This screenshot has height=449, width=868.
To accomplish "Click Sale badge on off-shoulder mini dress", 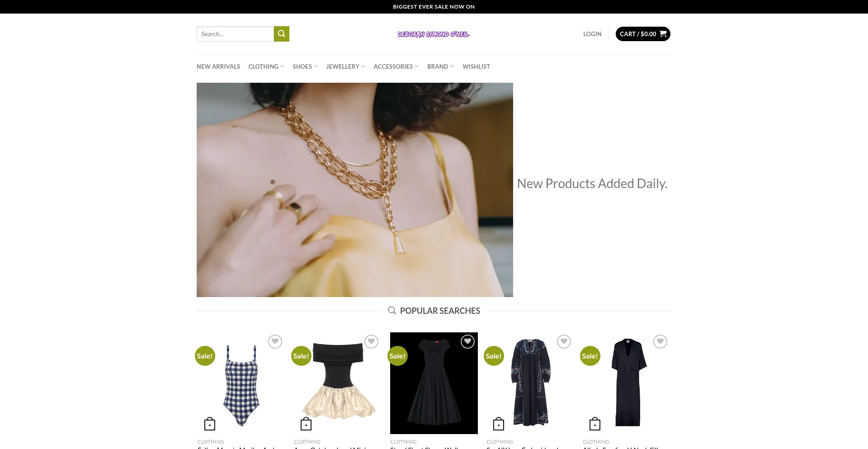I will 301,356.
